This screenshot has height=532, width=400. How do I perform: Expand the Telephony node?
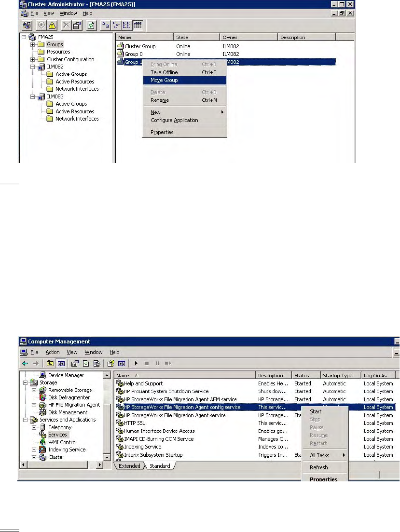tap(34, 427)
